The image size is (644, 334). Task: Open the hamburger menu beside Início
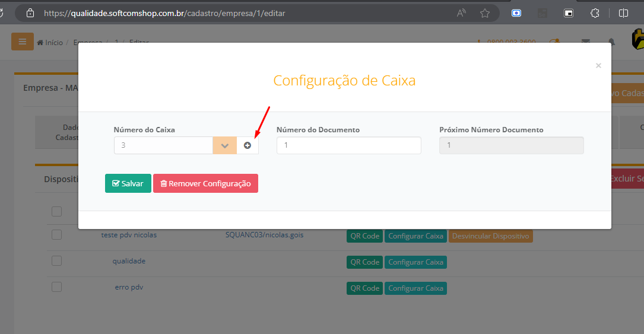[23, 42]
